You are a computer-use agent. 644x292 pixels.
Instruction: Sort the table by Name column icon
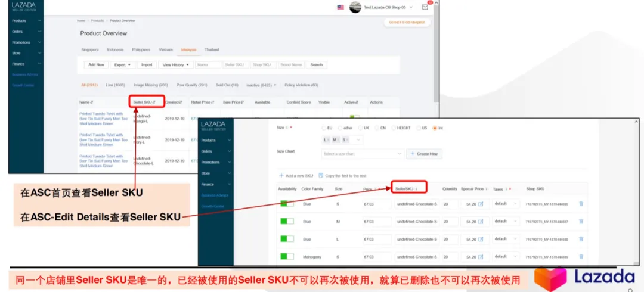pyautogui.click(x=92, y=102)
